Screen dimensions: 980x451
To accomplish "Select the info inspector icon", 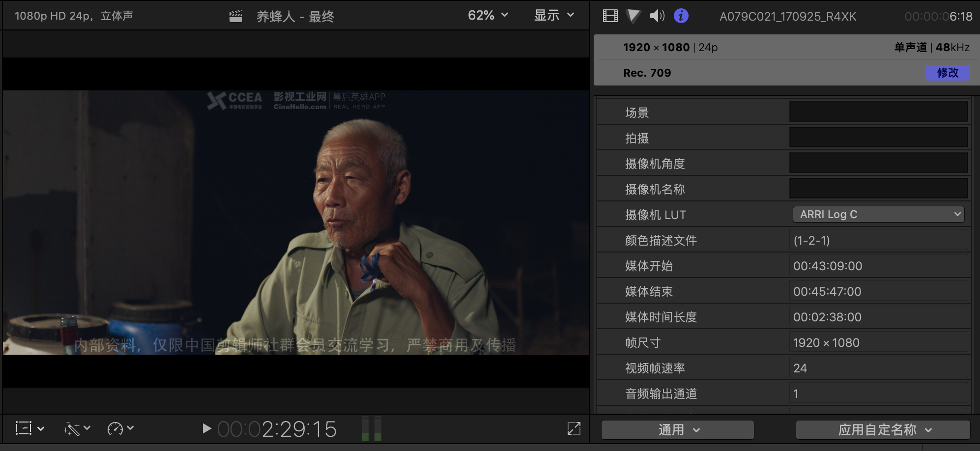I will click(681, 16).
